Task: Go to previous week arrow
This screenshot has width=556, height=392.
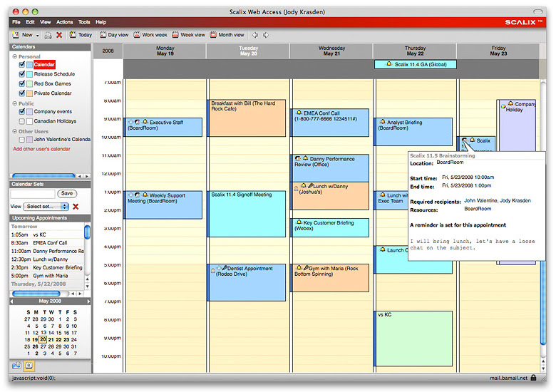Action: [x=255, y=35]
